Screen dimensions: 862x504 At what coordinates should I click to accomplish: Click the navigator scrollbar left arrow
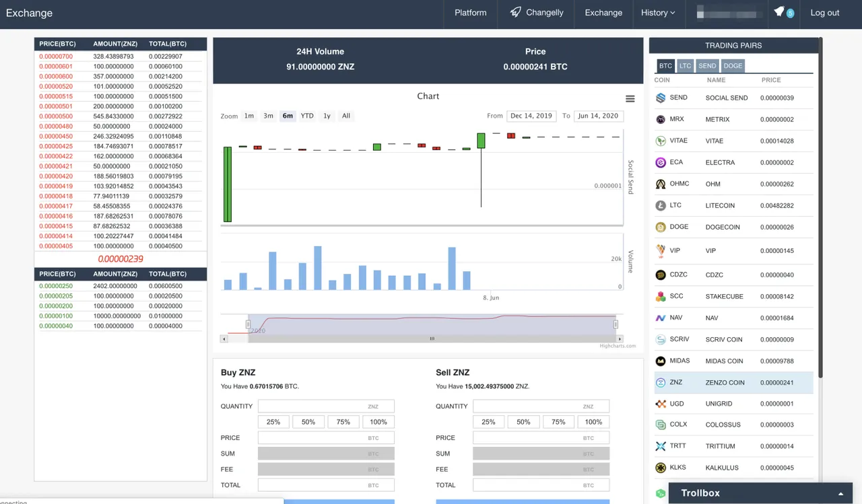coord(224,338)
